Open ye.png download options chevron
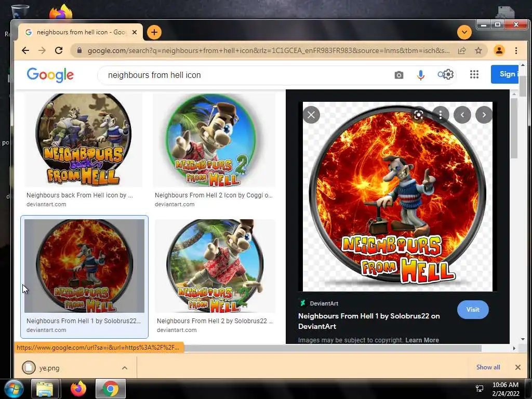 pos(125,368)
